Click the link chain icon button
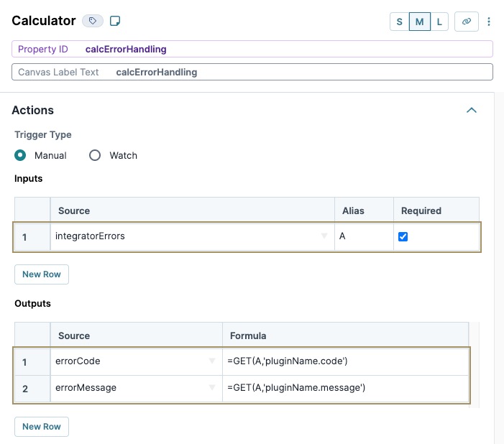 pos(467,22)
